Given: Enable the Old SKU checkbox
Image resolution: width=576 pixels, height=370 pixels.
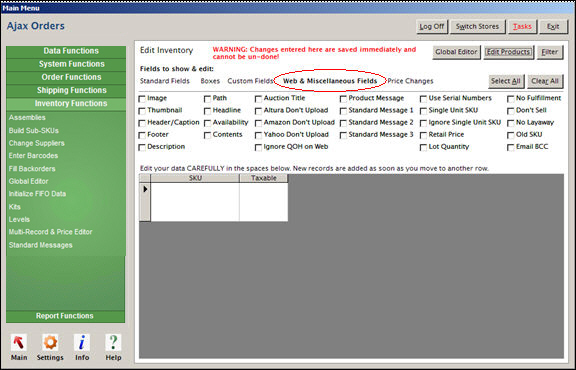Looking at the screenshot, I should coord(511,135).
